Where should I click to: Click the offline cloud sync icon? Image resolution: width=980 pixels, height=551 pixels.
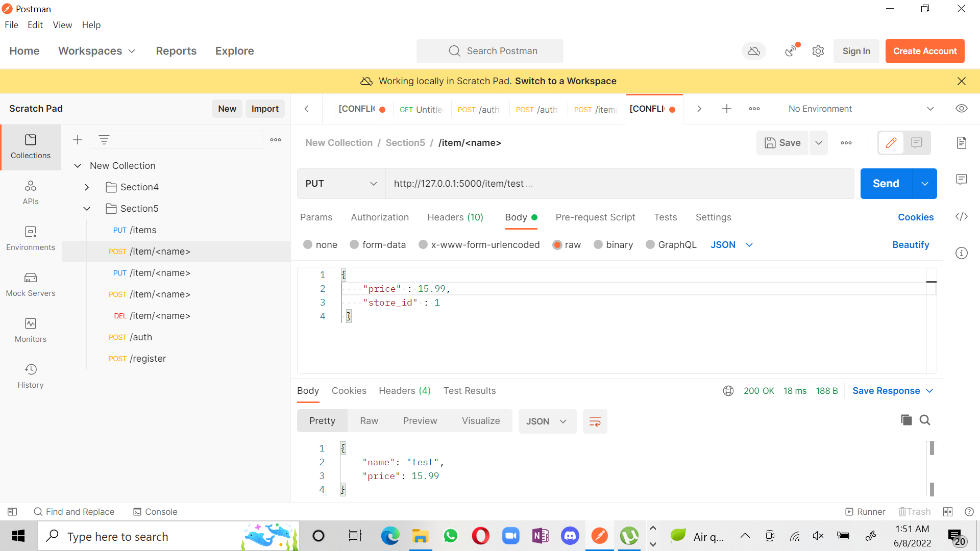(754, 51)
